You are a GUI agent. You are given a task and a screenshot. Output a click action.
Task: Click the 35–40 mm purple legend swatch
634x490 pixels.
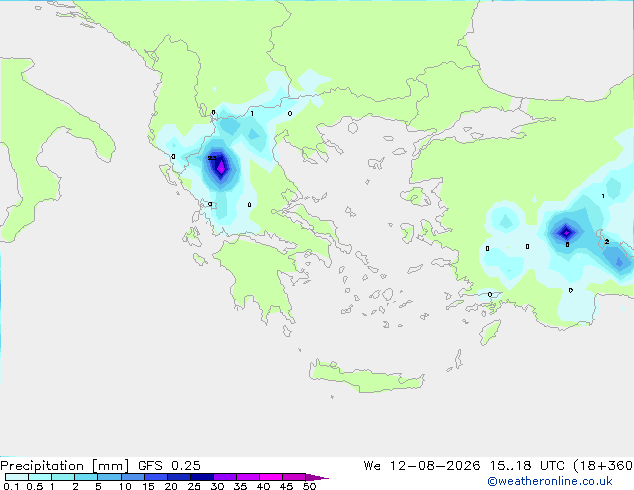[247, 477]
